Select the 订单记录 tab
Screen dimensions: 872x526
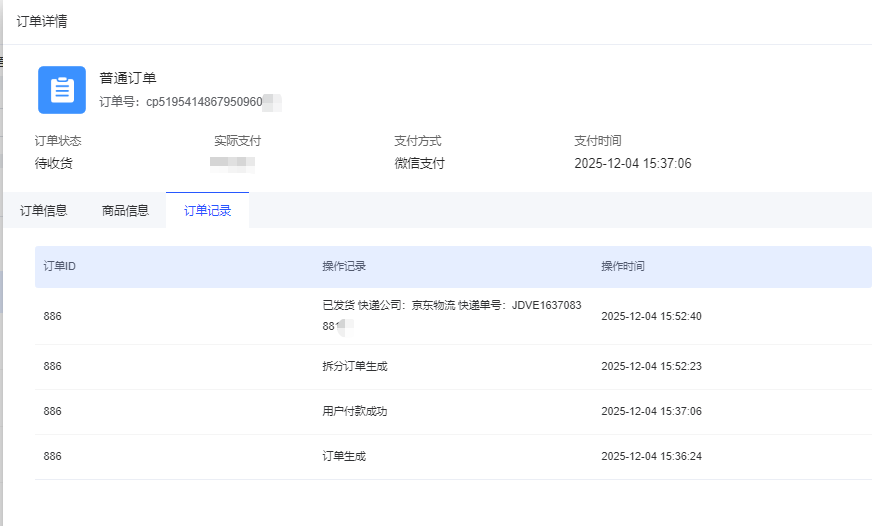click(x=207, y=210)
